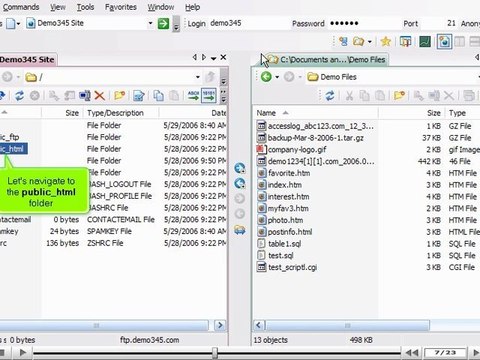Open the Favorites menu
This screenshot has height=360, width=480.
pyautogui.click(x=121, y=7)
